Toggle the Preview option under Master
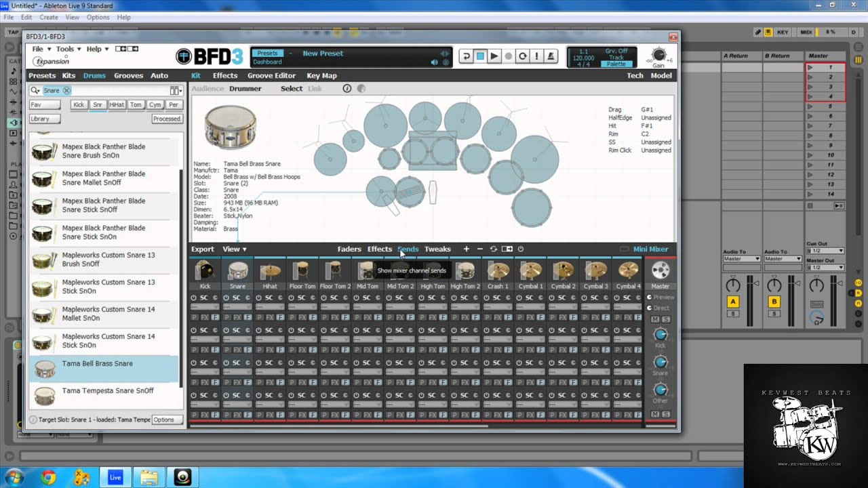 tap(660, 298)
